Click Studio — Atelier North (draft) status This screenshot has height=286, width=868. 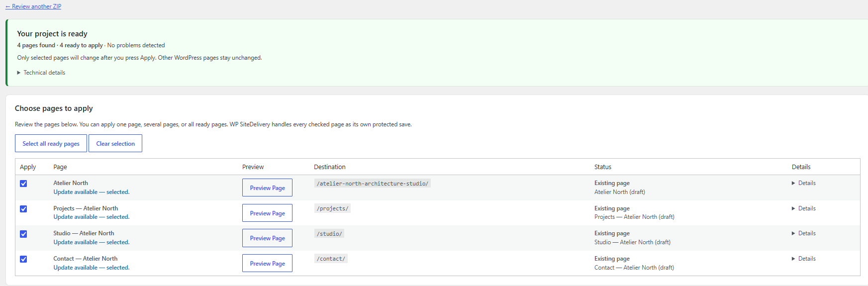click(632, 242)
